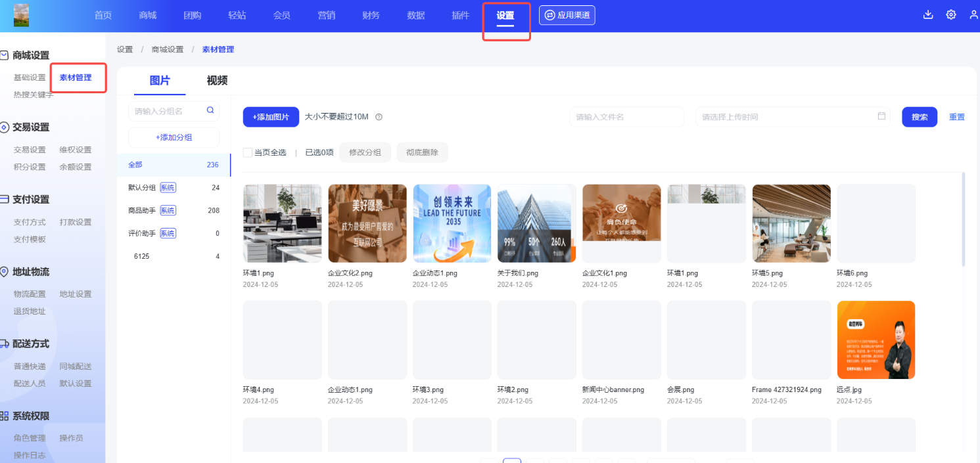Open the 财务 top menu
This screenshot has width=980, height=463.
click(371, 15)
